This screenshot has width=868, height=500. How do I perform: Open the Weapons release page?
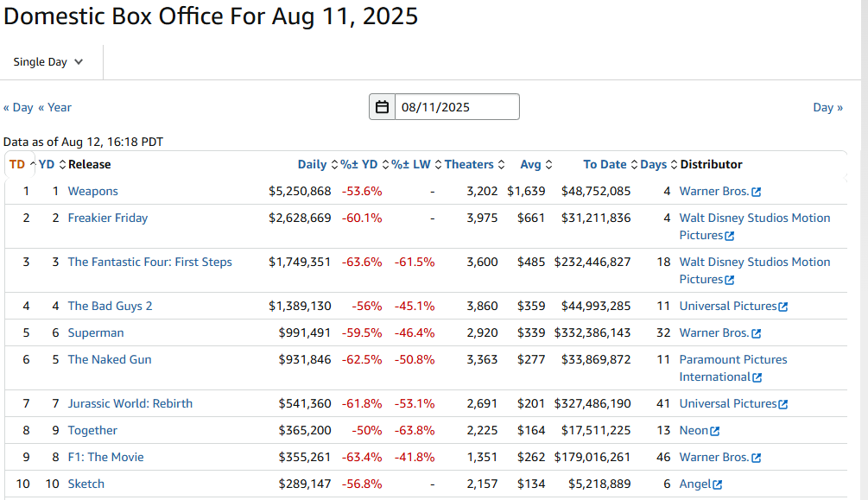point(93,191)
